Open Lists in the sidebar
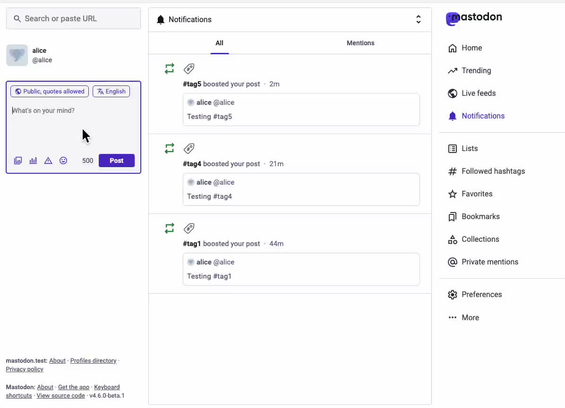This screenshot has height=408, width=565. tap(463, 148)
